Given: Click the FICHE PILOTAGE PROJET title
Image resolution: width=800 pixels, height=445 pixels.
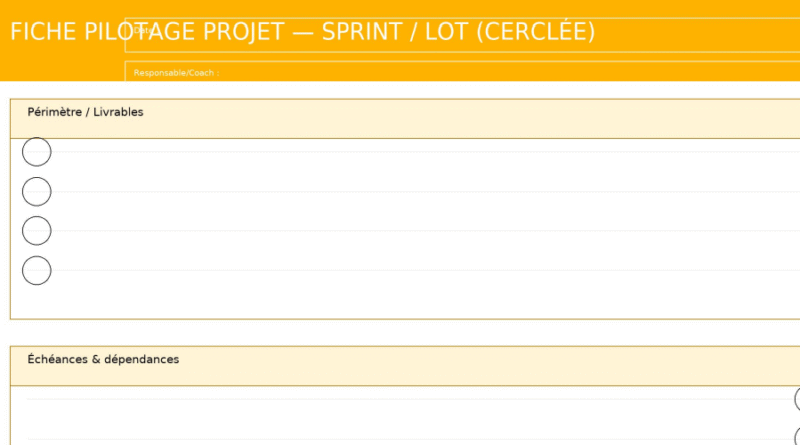Looking at the screenshot, I should 302,32.
